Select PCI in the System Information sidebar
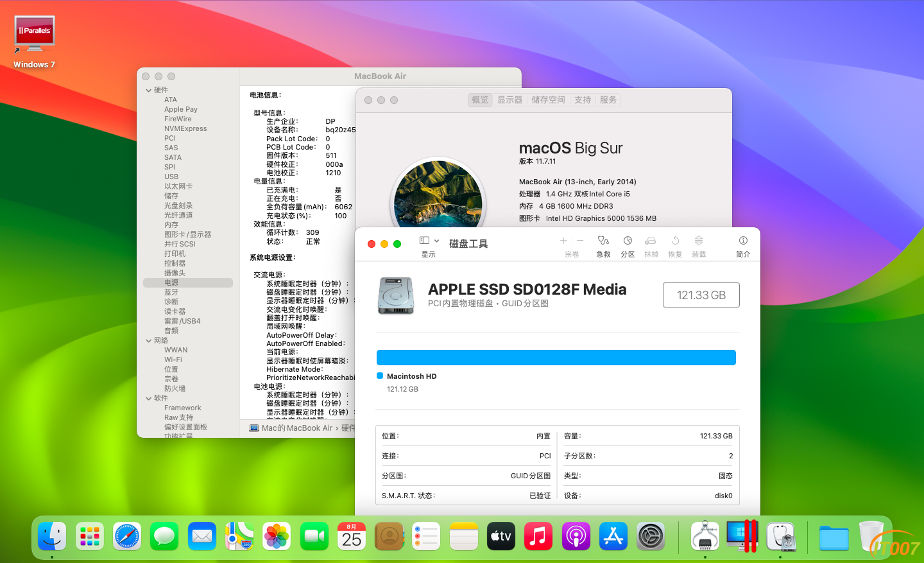Image resolution: width=924 pixels, height=563 pixels. coord(170,138)
